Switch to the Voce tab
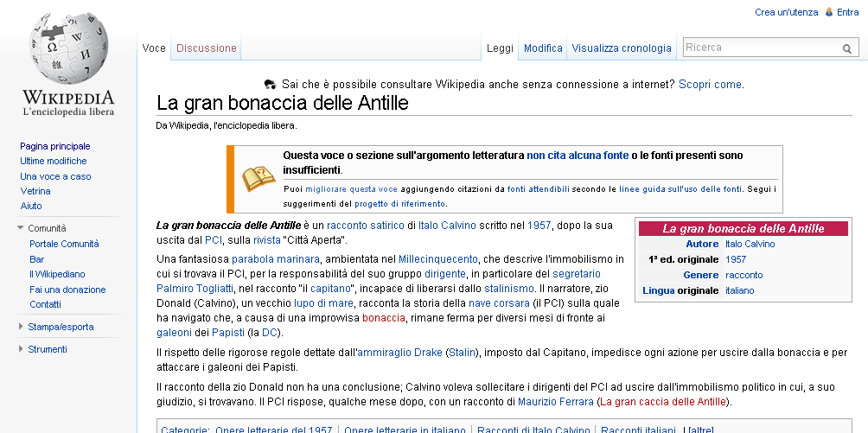 pos(154,48)
